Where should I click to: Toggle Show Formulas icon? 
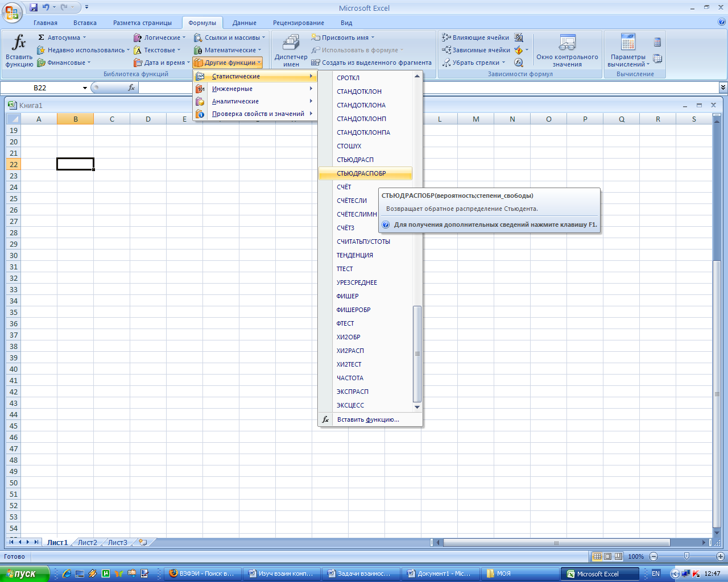[x=519, y=38]
